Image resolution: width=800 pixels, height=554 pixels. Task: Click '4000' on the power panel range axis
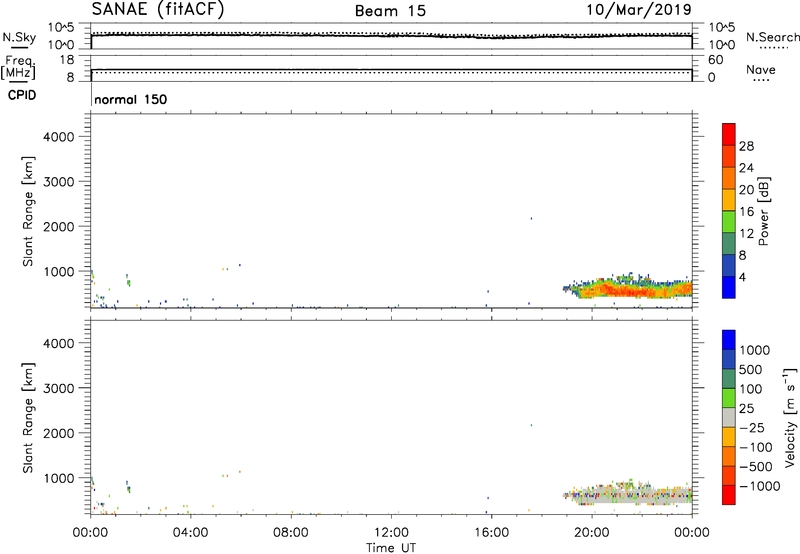pos(59,137)
